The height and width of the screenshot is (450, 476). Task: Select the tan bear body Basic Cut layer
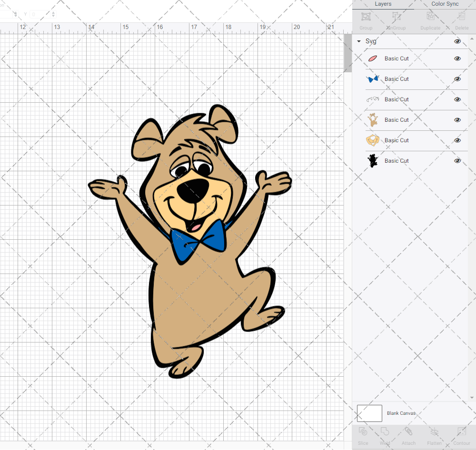397,120
